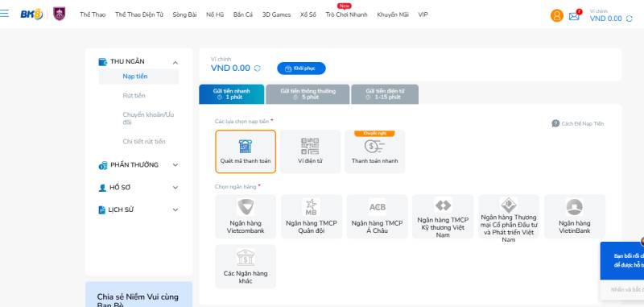Image resolution: width=644 pixels, height=307 pixels.
Task: Choose Ngân hàng VietinBank
Action: [575, 217]
